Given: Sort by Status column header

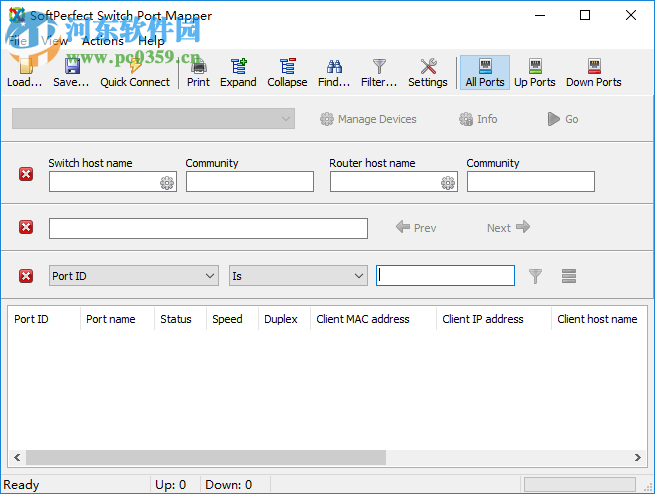Looking at the screenshot, I should click(x=180, y=319).
